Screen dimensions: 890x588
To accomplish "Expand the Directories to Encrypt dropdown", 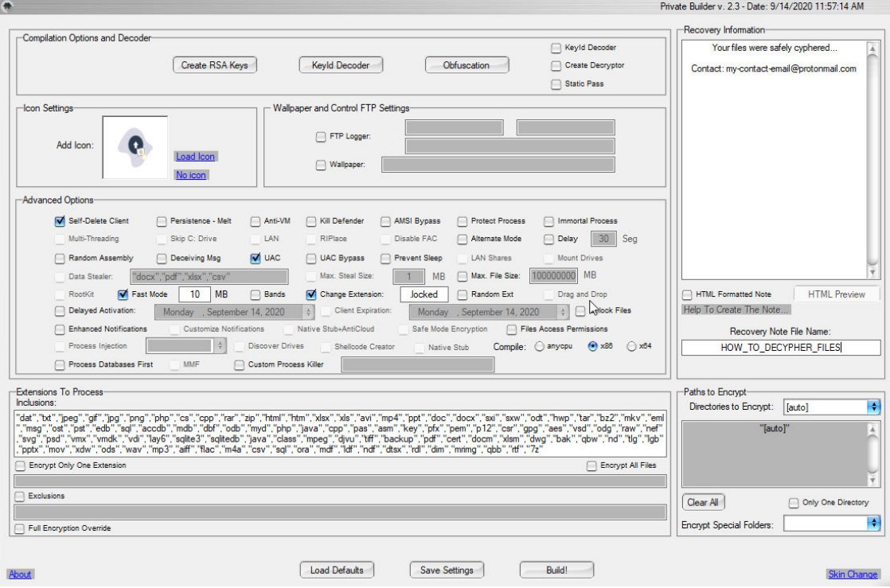I will coord(874,407).
